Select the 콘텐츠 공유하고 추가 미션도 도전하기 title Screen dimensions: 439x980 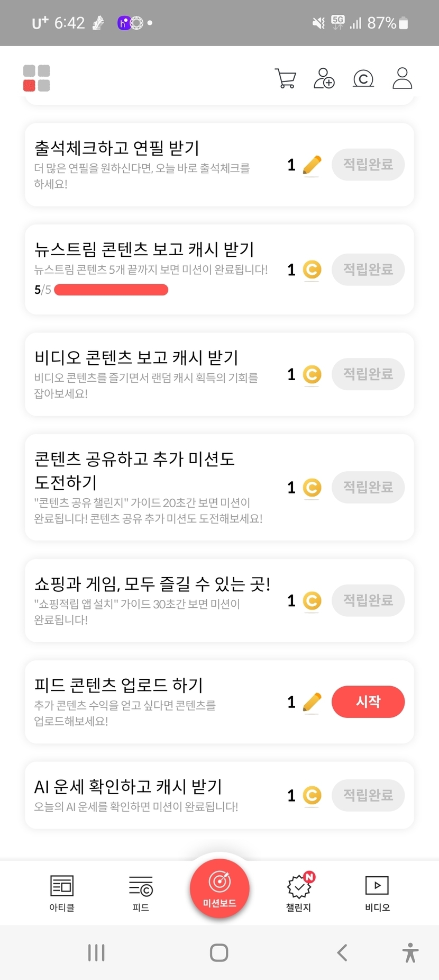[134, 470]
